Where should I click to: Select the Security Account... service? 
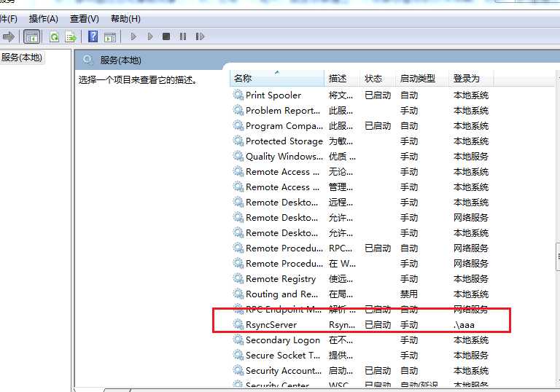pos(361,371)
